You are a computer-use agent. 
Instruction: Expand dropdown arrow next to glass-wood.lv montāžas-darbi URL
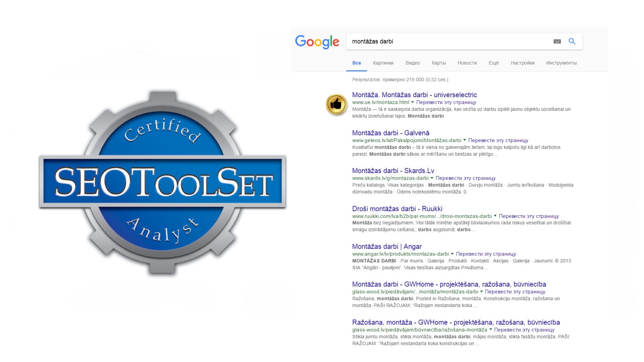click(481, 292)
